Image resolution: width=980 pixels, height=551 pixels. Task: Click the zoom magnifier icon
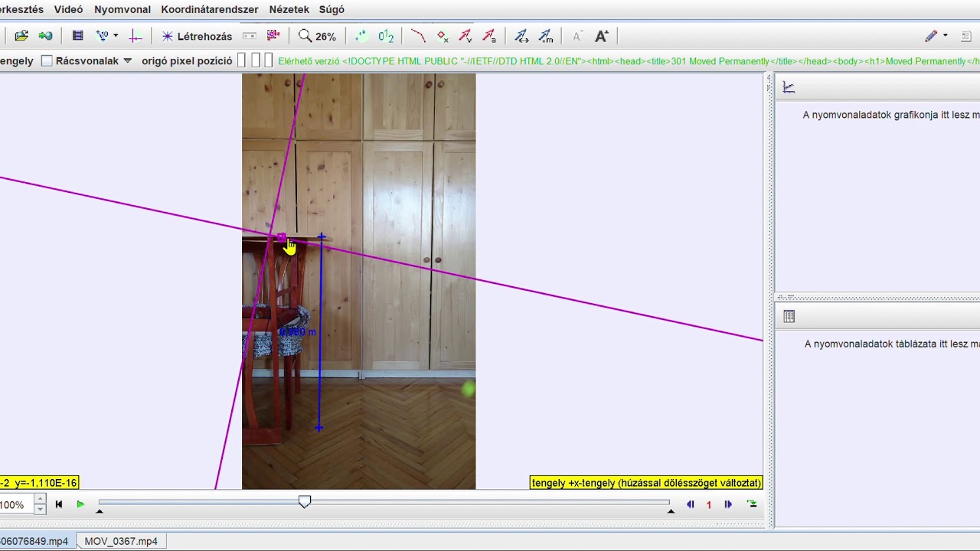(305, 36)
